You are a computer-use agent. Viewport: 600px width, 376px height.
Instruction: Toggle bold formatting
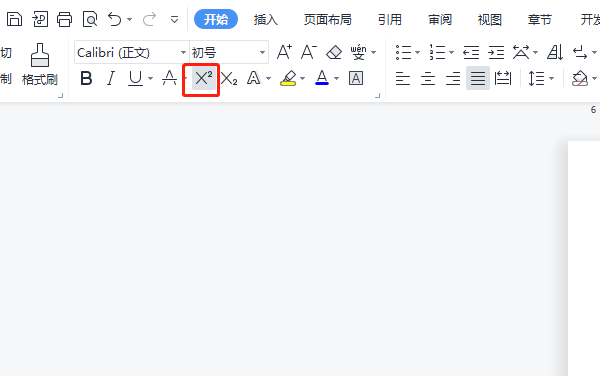86,78
